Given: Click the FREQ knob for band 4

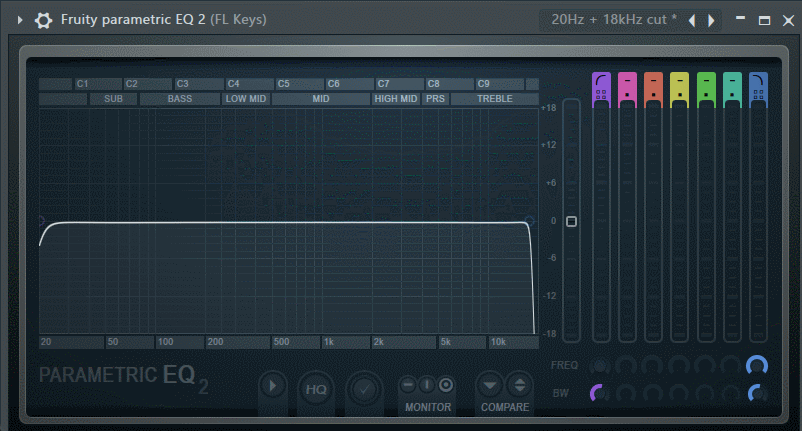Looking at the screenshot, I should pyautogui.click(x=679, y=366).
